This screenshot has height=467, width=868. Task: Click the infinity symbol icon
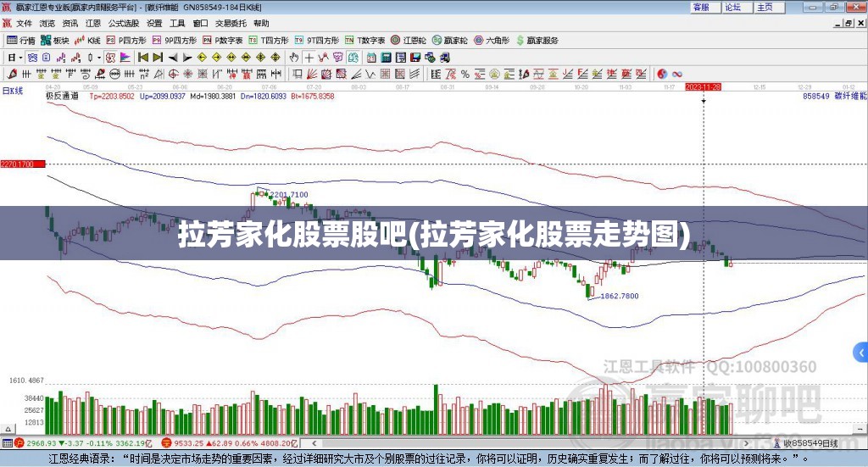(677, 74)
